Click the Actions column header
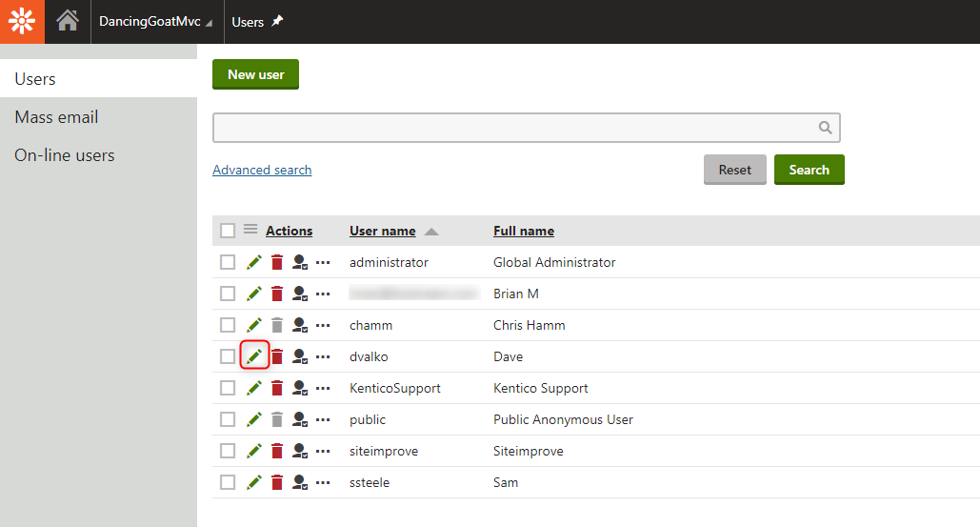Viewport: 980px width, 527px height. [x=289, y=231]
